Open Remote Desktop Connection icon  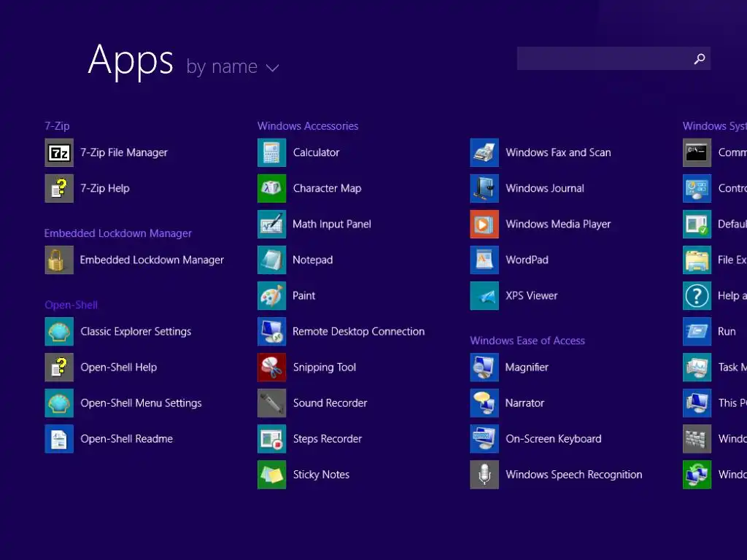click(x=271, y=332)
